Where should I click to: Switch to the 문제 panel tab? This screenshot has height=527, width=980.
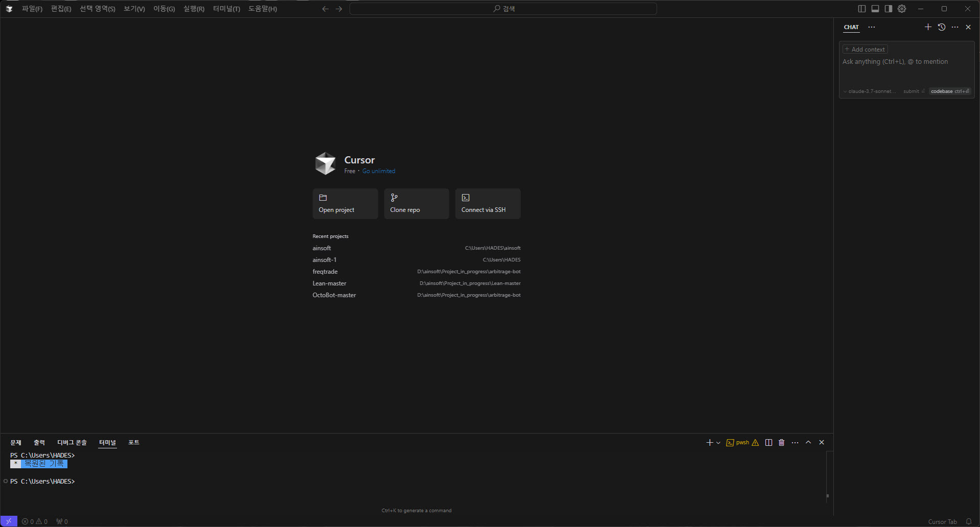(x=16, y=443)
